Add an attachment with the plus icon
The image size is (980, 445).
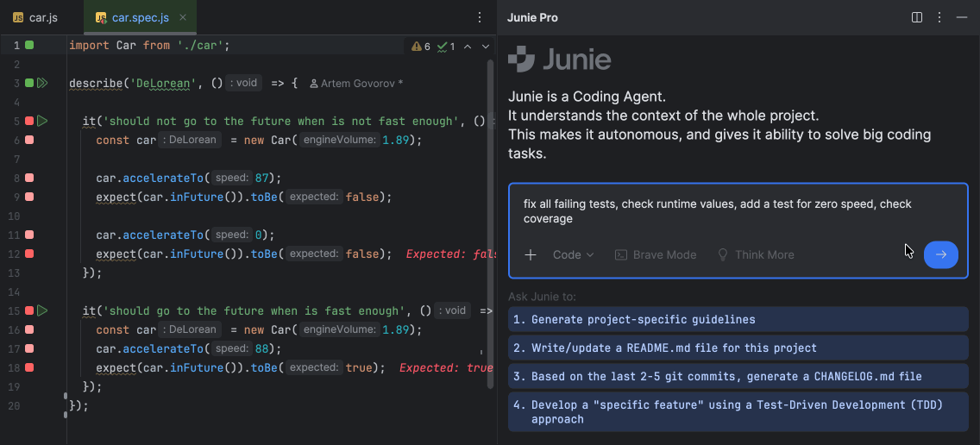(x=531, y=254)
